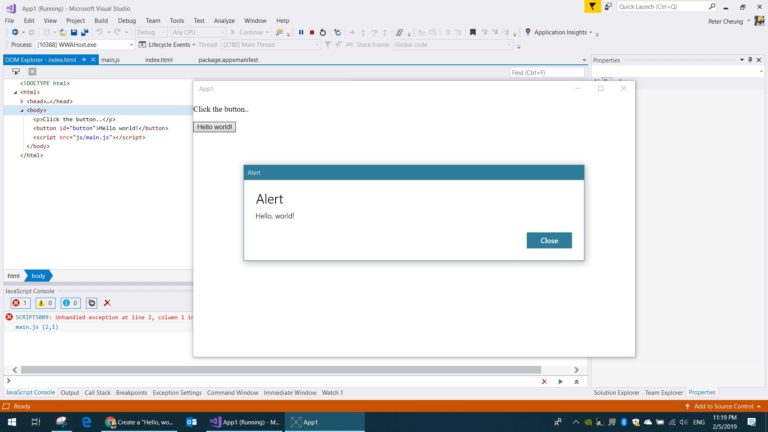768x432 pixels.
Task: Open the Lifecycle Events dropdown
Action: click(168, 45)
